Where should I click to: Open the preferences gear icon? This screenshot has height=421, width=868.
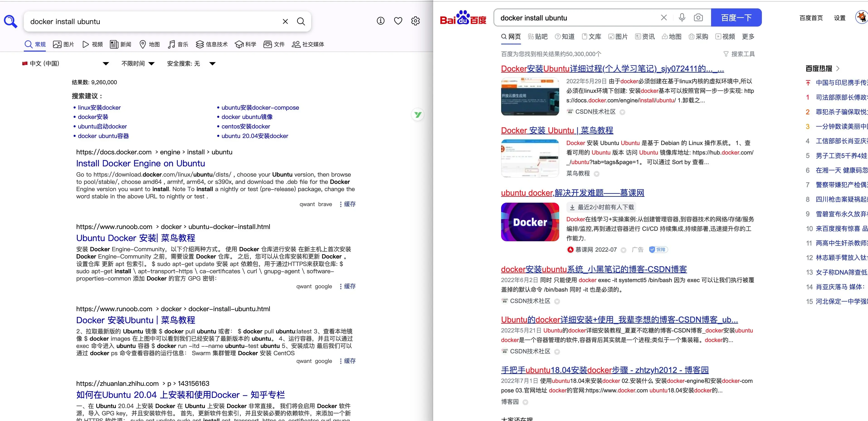[415, 21]
